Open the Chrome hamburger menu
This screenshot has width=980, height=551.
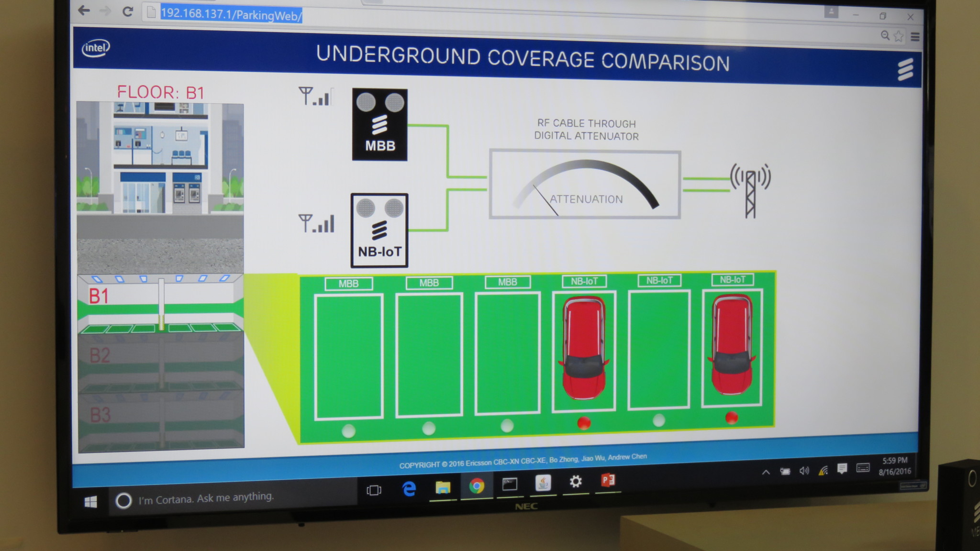pyautogui.click(x=915, y=37)
